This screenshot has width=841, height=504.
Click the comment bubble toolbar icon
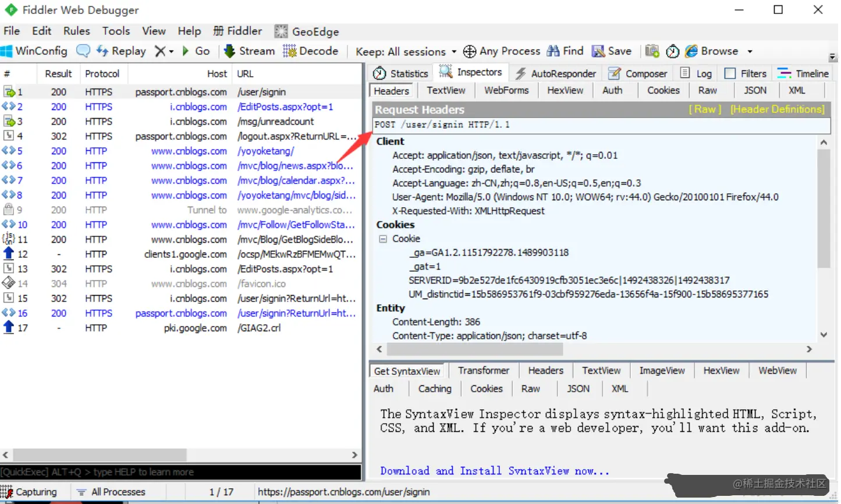pyautogui.click(x=83, y=51)
